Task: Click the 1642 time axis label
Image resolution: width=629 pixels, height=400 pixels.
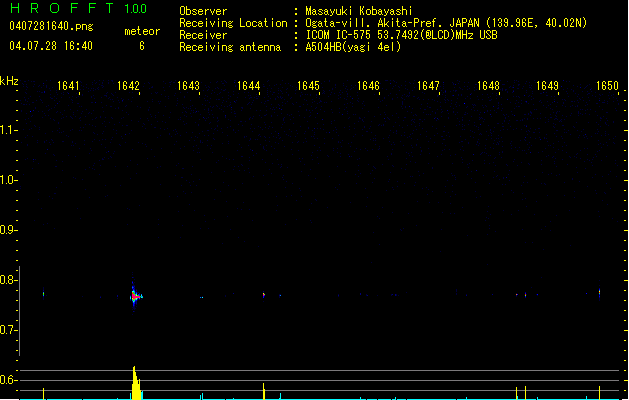Action: coord(128,86)
